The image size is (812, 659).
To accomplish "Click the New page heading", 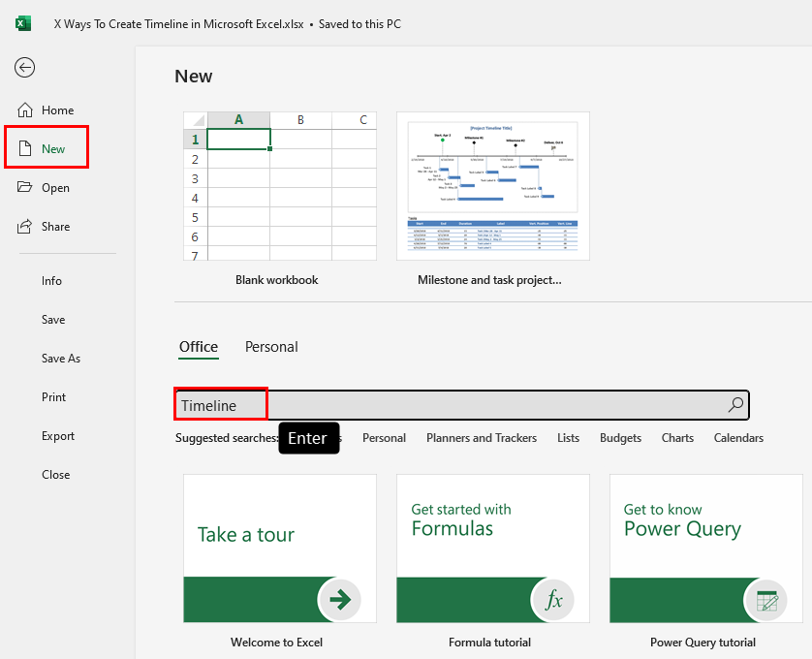I will 194,77.
